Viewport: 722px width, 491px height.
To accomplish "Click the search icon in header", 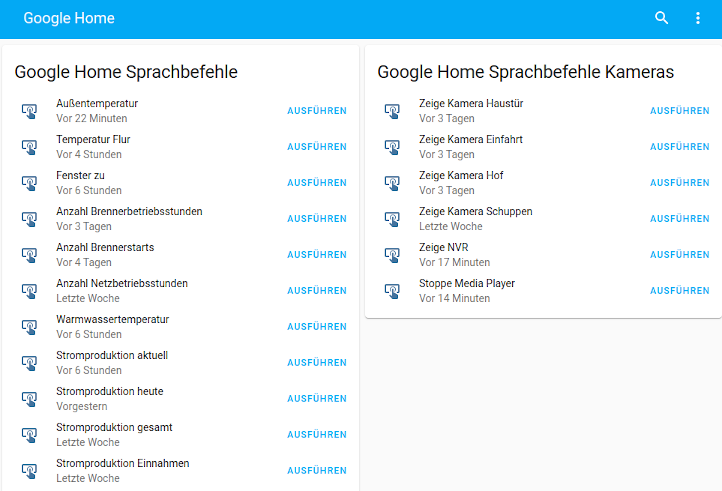I will point(661,18).
